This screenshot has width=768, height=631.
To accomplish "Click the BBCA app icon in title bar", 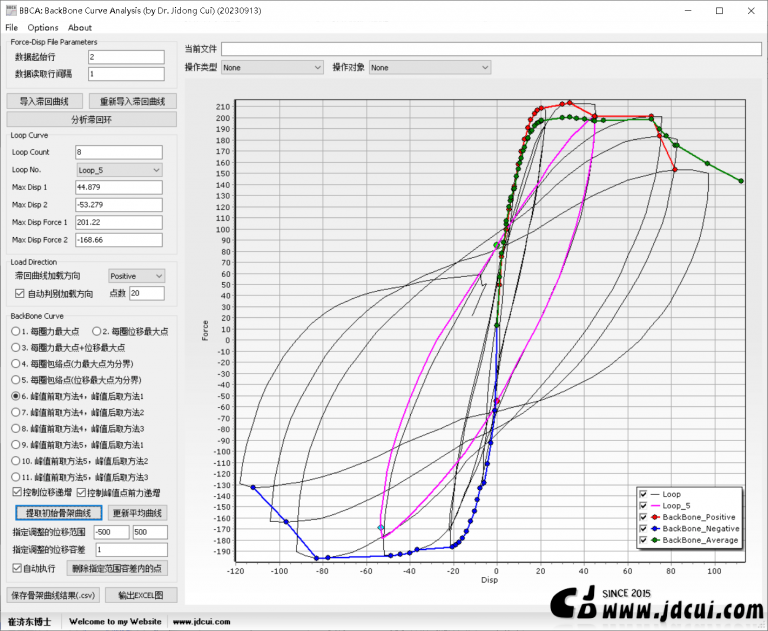I will [x=10, y=10].
